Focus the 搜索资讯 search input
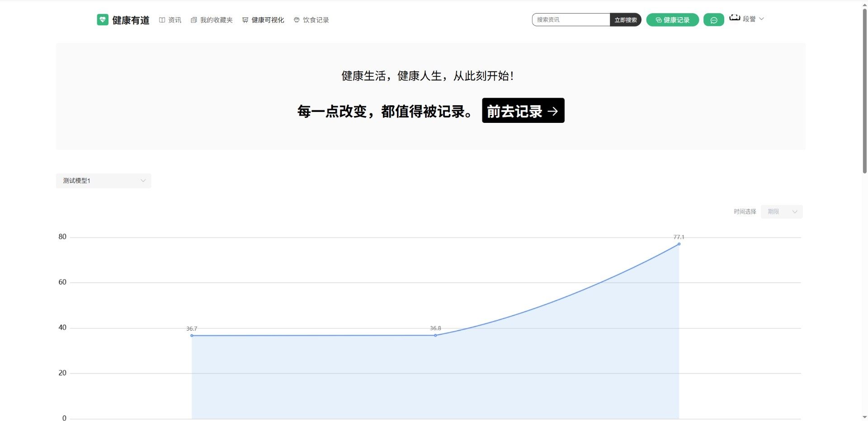868x421 pixels. [x=571, y=20]
